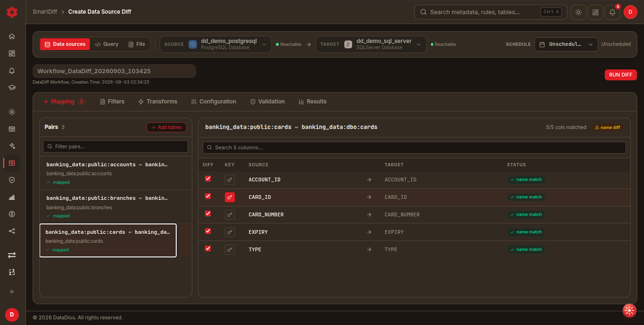The image size is (644, 325).
Task: Open the sparkles AI icon in the sidebar
Action: 12,146
